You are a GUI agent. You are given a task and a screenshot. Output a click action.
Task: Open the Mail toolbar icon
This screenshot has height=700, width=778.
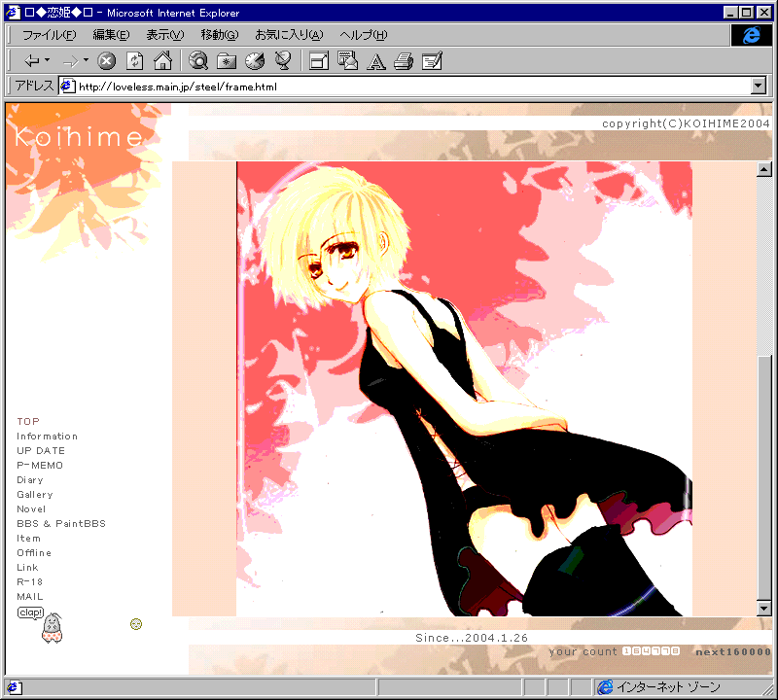[347, 61]
